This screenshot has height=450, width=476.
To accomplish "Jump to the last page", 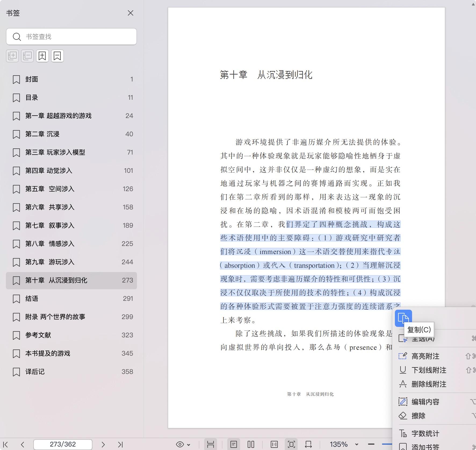I will click(120, 444).
